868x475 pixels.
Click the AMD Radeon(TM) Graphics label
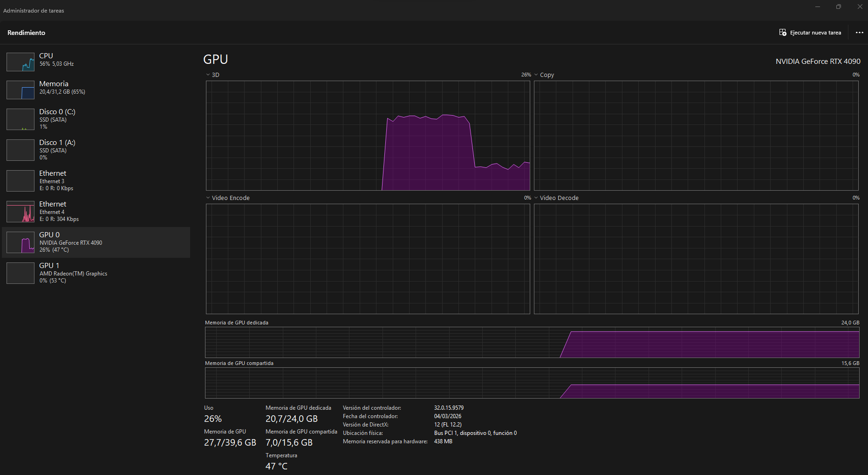tap(73, 274)
